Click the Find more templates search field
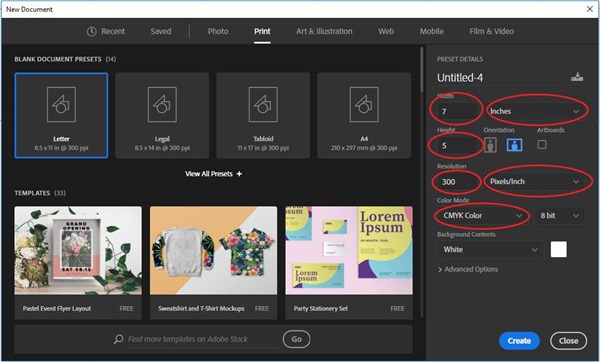The image size is (600, 362). [x=203, y=339]
